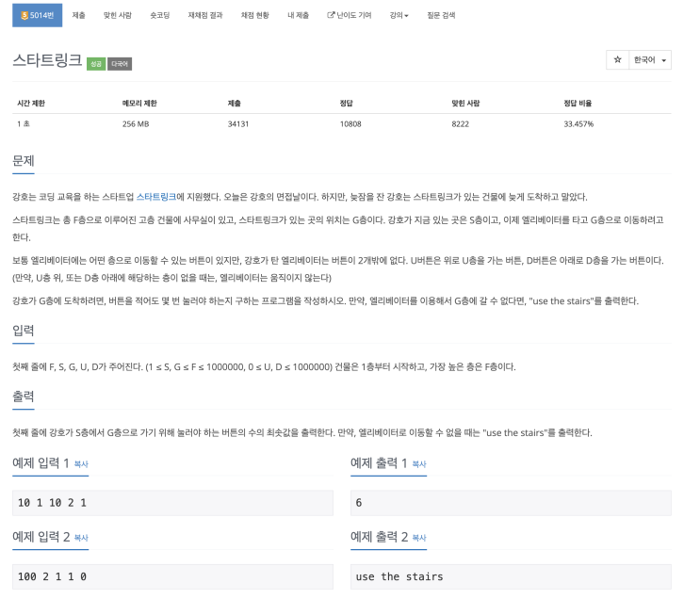Image resolution: width=700 pixels, height=599 pixels.
Task: Copy 예제 출력 2 with 복사 link
Action: pyautogui.click(x=418, y=538)
